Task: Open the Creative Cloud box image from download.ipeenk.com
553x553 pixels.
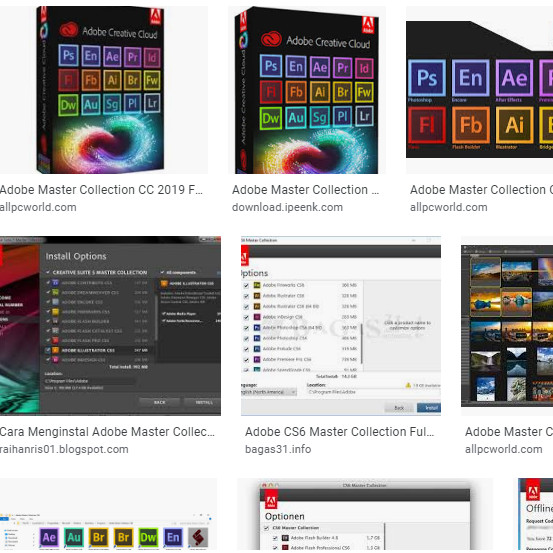Action: pyautogui.click(x=307, y=90)
